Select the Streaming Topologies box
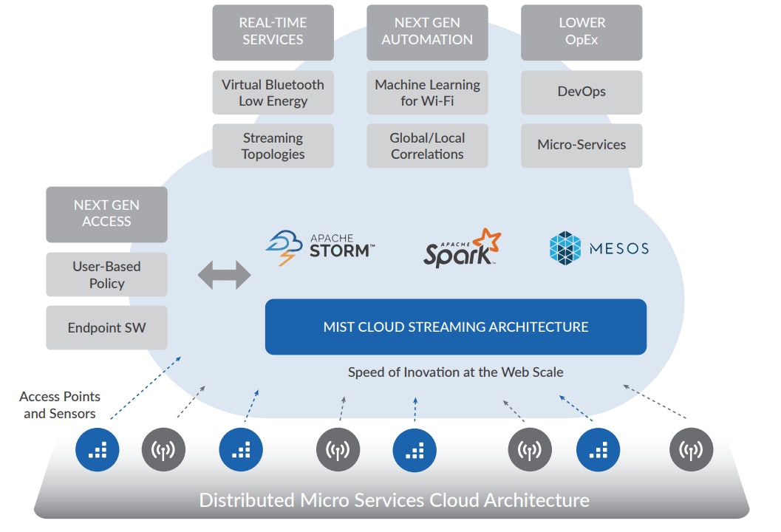This screenshot has width=781, height=532. [x=273, y=146]
